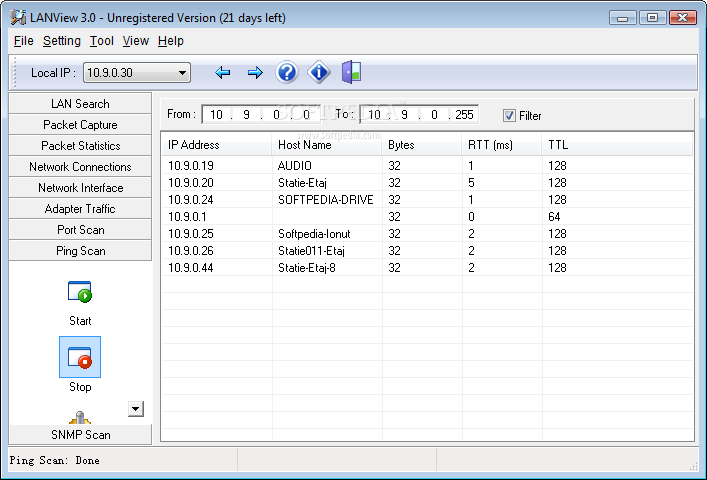Select row with IP 10.9.0.19
Screen dimensions: 707x480
(x=427, y=166)
